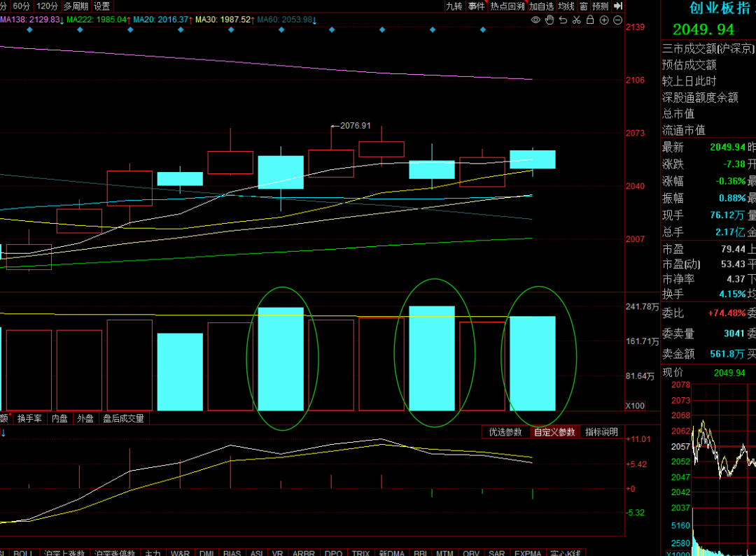Switch indicator to SAR
The image size is (756, 556).
(x=496, y=553)
